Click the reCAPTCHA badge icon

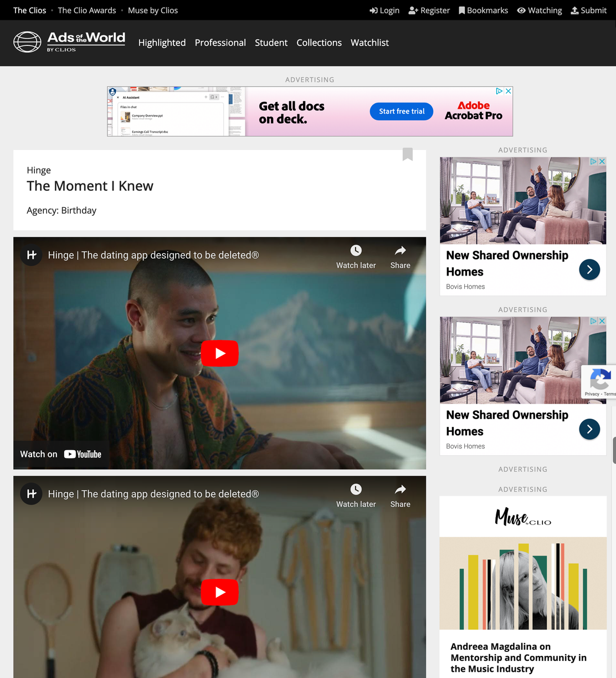[600, 380]
